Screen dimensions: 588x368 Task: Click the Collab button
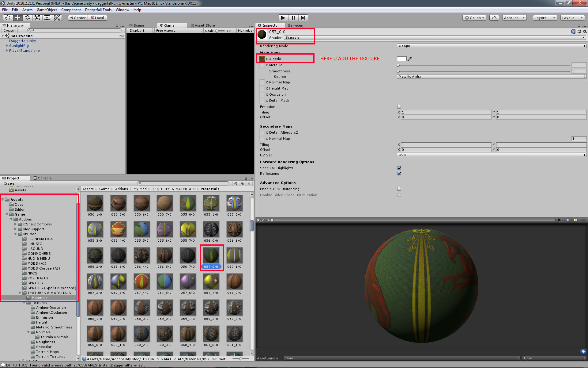click(474, 18)
